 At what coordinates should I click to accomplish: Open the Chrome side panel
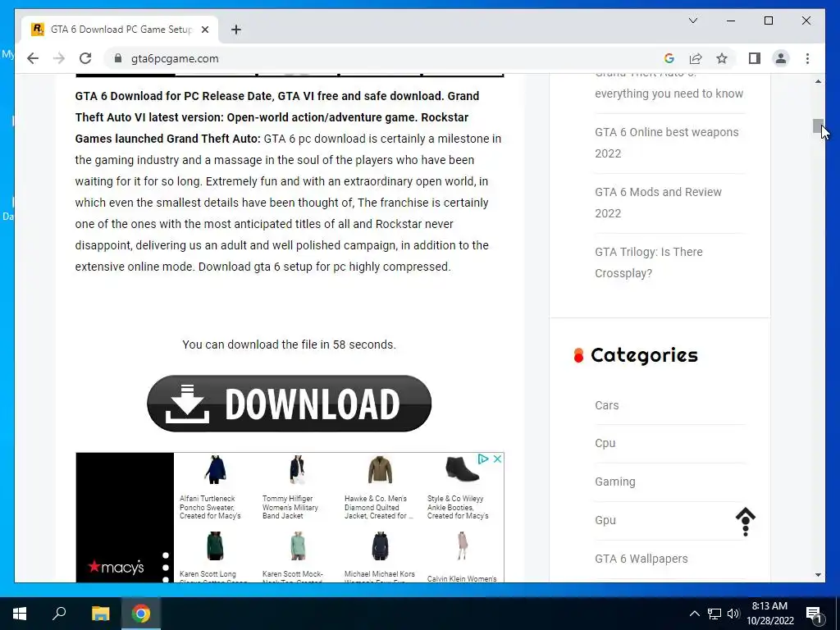click(x=755, y=58)
